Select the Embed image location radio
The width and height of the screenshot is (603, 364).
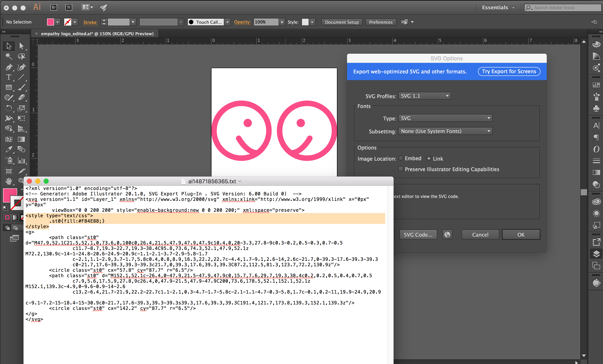401,158
